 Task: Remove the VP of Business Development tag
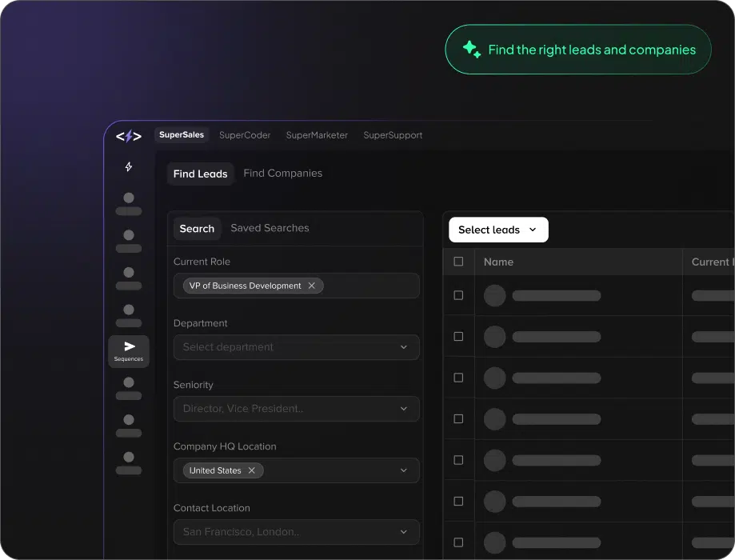pos(312,286)
